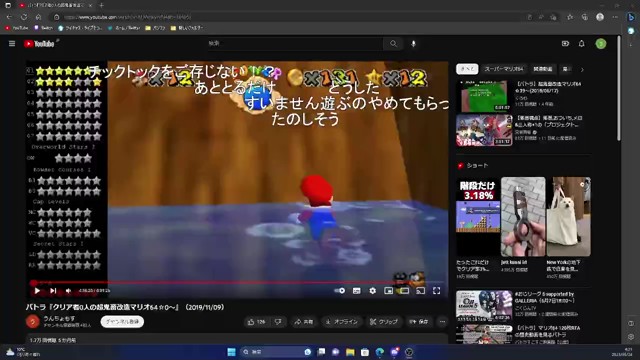Seek on the red video progress bar

[x=237, y=282]
